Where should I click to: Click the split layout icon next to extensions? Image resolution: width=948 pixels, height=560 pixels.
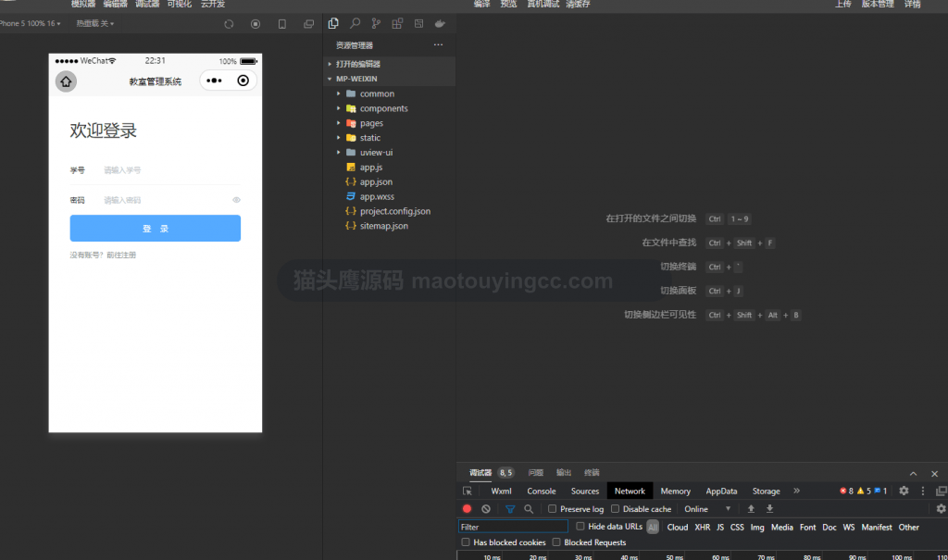click(x=418, y=23)
